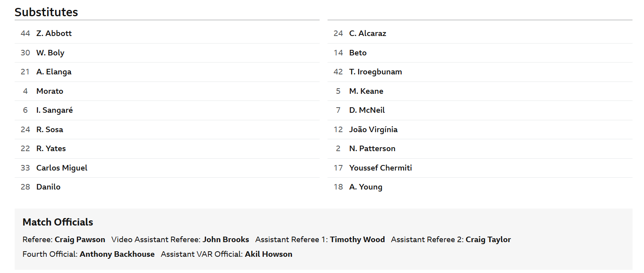Screen dimensions: 644x273
Task: Select player A. Elanga
Action: [x=167, y=72]
